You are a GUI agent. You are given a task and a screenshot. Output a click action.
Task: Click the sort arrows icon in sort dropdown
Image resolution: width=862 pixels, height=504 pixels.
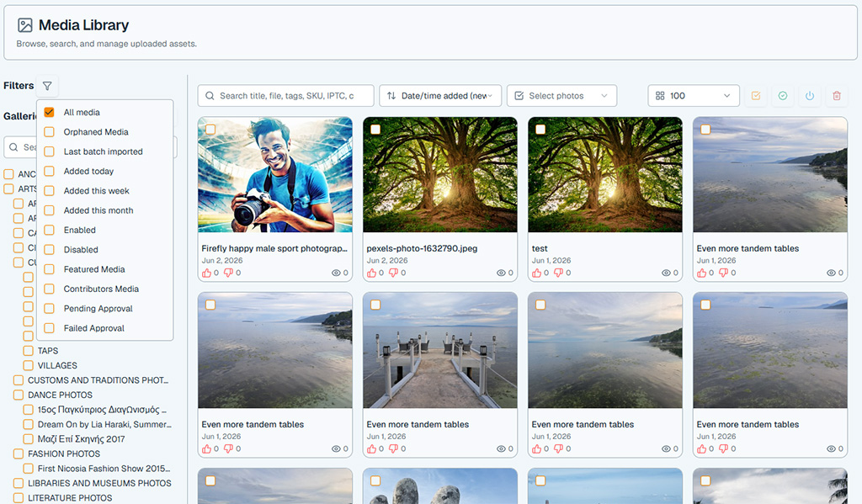click(x=391, y=96)
